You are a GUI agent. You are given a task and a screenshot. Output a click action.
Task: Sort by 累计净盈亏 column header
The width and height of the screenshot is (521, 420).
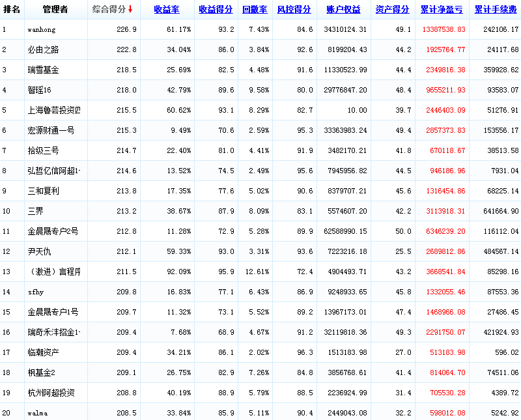pos(442,10)
